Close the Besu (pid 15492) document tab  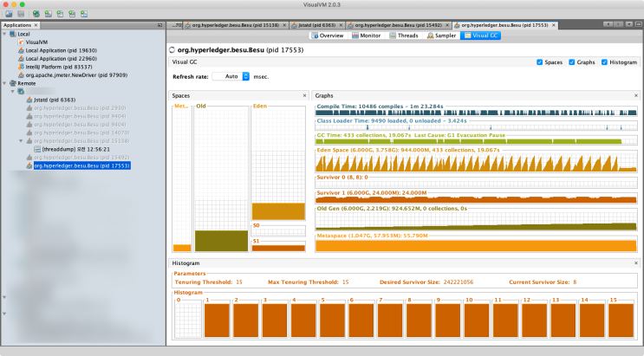pyautogui.click(x=447, y=25)
